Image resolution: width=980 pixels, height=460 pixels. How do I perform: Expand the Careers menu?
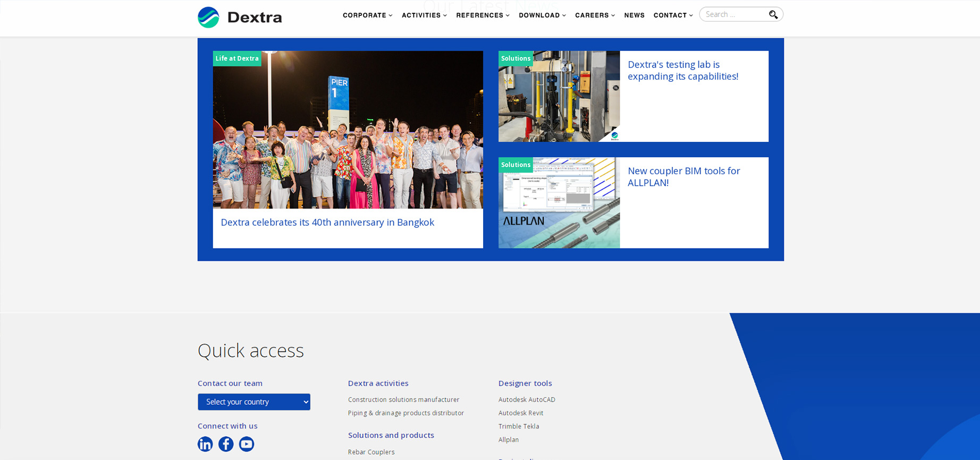click(595, 15)
